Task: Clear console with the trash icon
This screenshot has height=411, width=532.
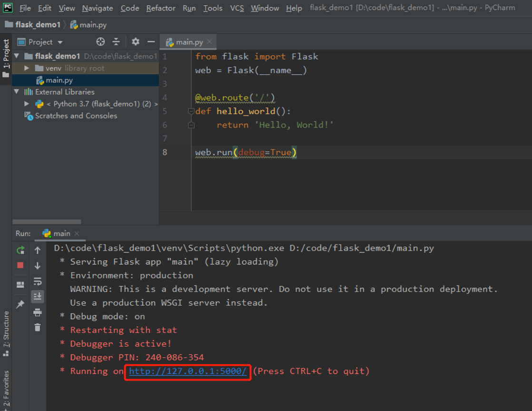Action: tap(38, 327)
